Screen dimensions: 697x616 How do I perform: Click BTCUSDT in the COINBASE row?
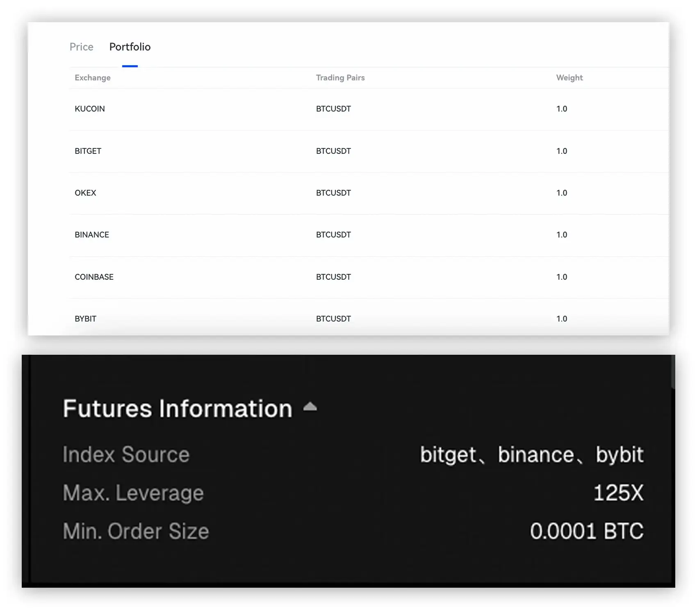point(333,277)
